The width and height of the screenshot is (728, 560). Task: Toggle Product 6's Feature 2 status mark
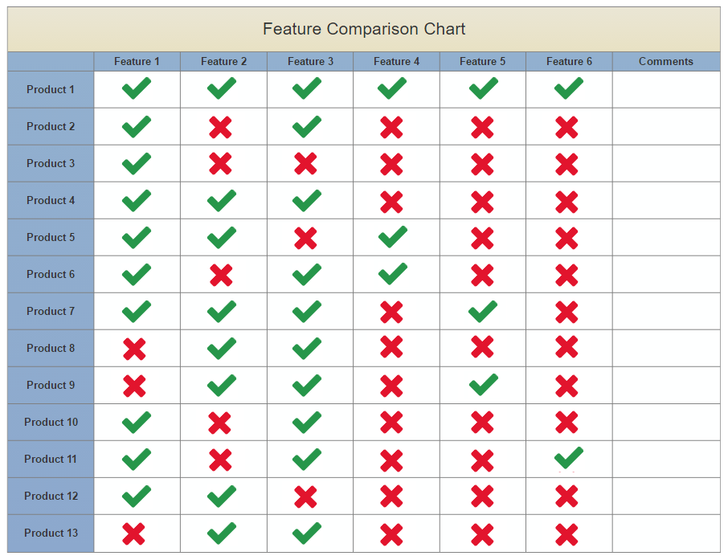(x=223, y=274)
